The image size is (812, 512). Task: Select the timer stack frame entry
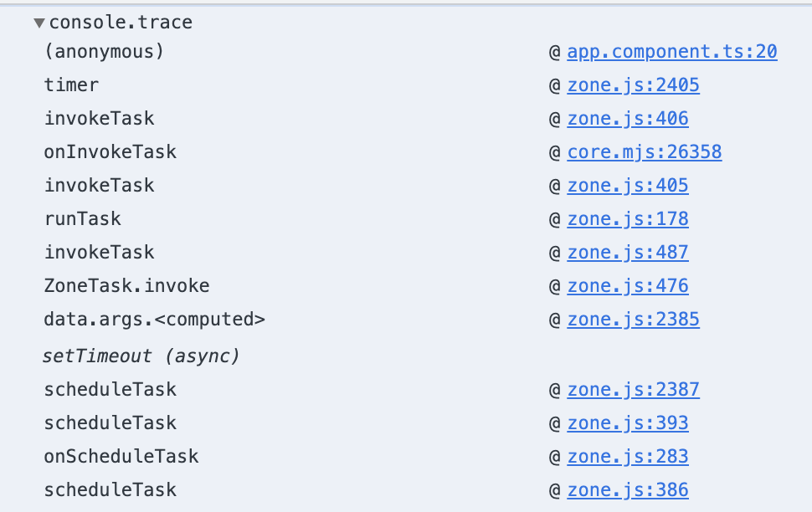tap(71, 84)
